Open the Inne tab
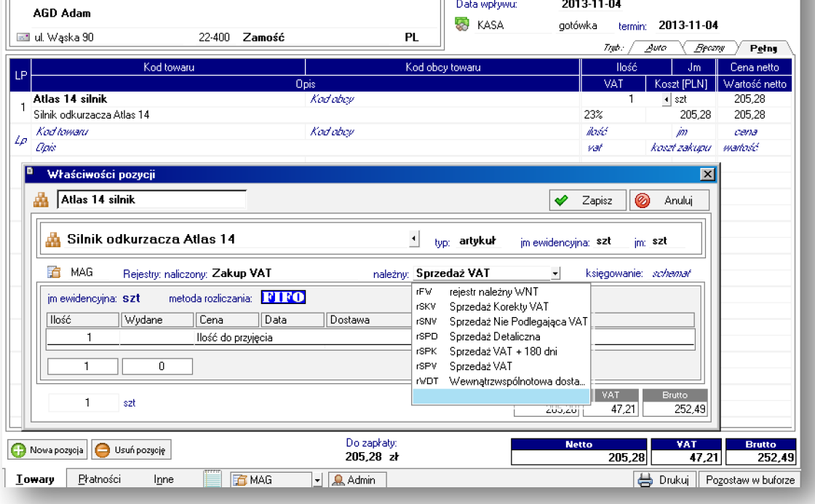This screenshot has height=504, width=815. pos(164,479)
